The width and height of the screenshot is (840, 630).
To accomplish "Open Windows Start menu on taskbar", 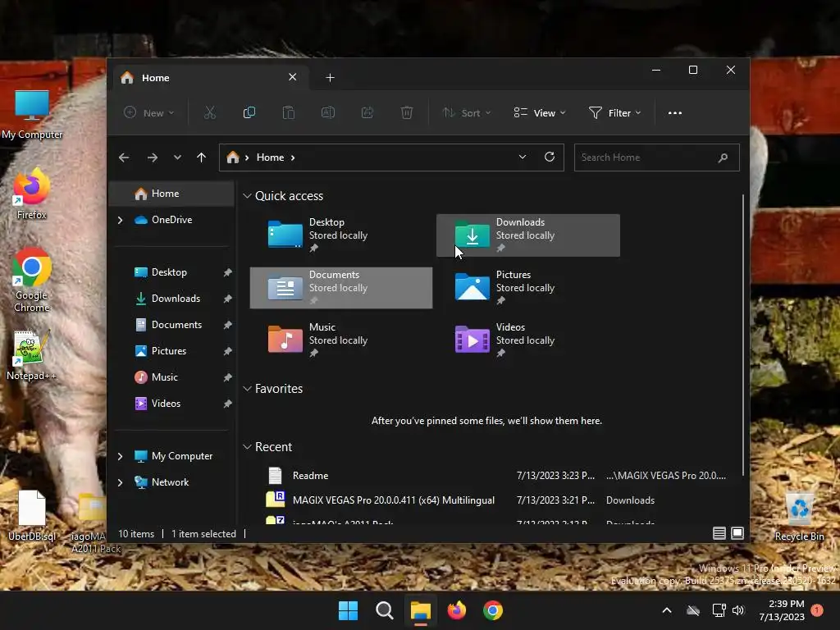I will click(348, 610).
